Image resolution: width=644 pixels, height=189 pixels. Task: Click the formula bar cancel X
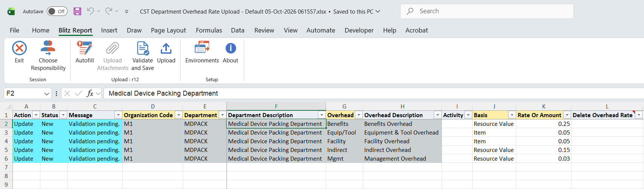[67, 93]
